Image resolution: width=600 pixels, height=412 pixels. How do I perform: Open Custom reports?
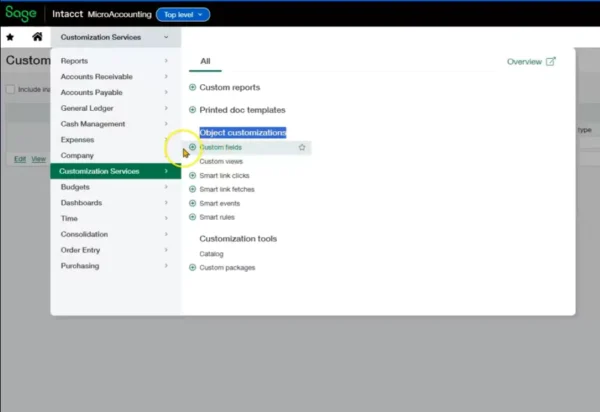(x=230, y=87)
